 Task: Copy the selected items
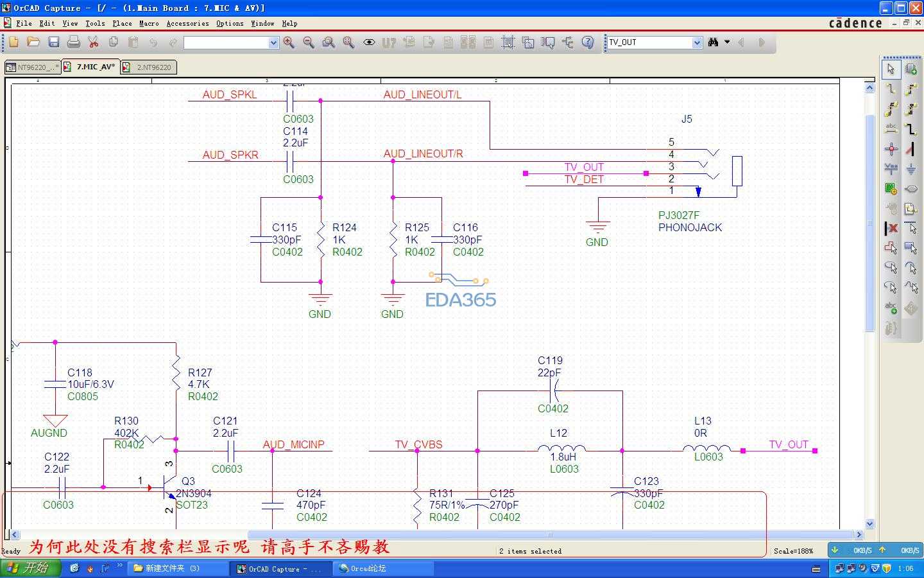[114, 42]
